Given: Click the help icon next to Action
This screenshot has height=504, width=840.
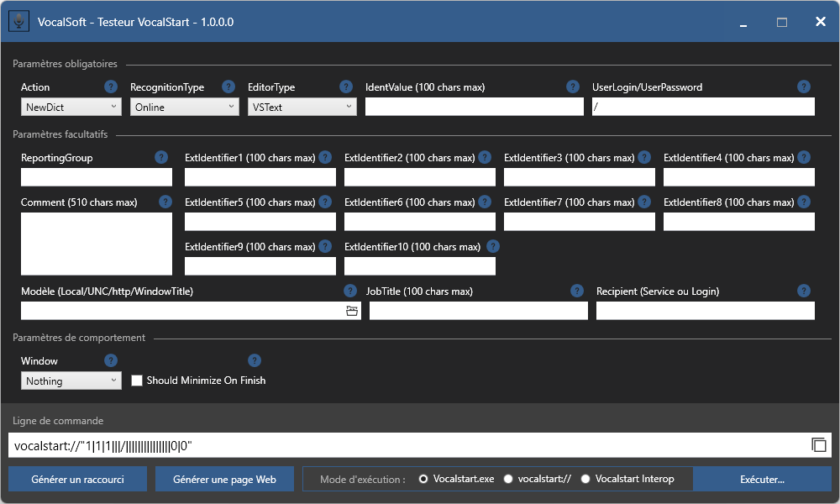Looking at the screenshot, I should 111,87.
